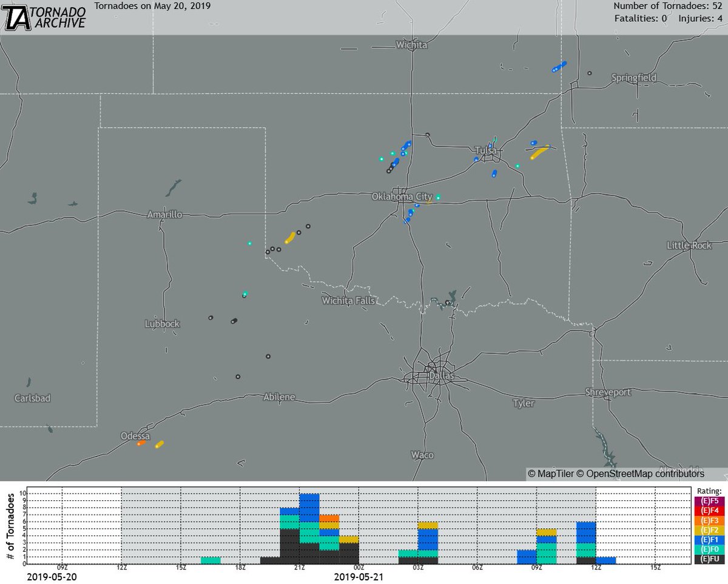Click the Shreveport city label

(607, 392)
